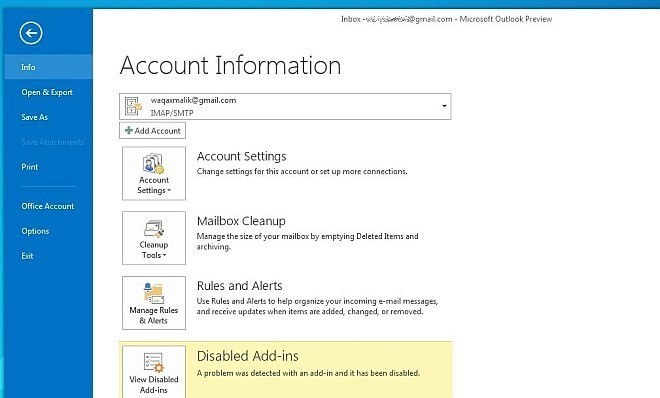Click the Account Settings heading

point(242,157)
